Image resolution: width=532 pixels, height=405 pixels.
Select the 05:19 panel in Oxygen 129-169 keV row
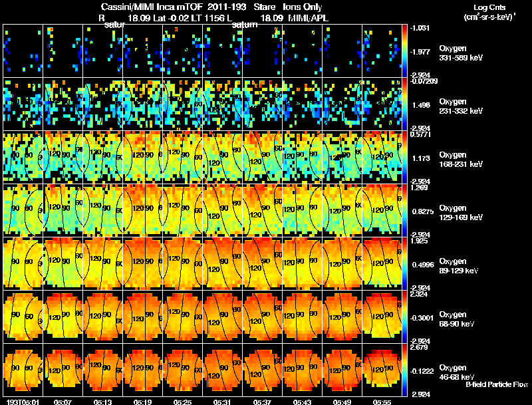tap(142, 210)
